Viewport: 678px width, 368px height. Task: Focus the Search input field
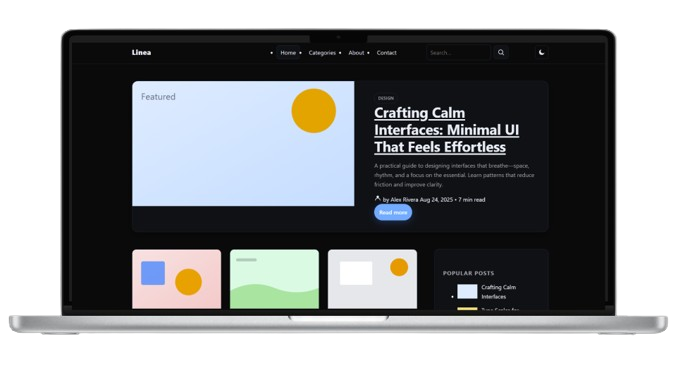tap(458, 53)
